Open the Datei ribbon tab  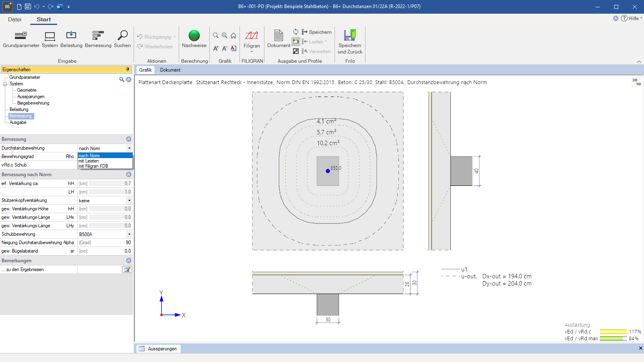click(x=14, y=19)
